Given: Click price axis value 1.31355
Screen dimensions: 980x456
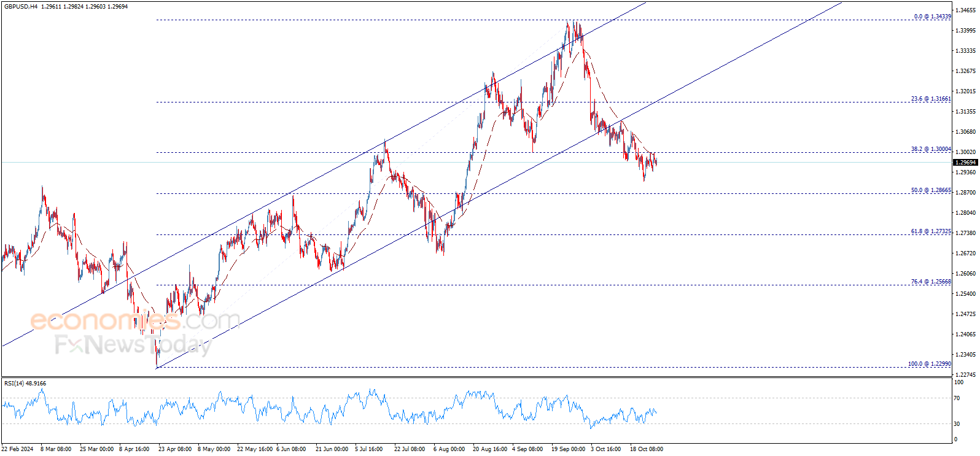Looking at the screenshot, I should (x=966, y=112).
